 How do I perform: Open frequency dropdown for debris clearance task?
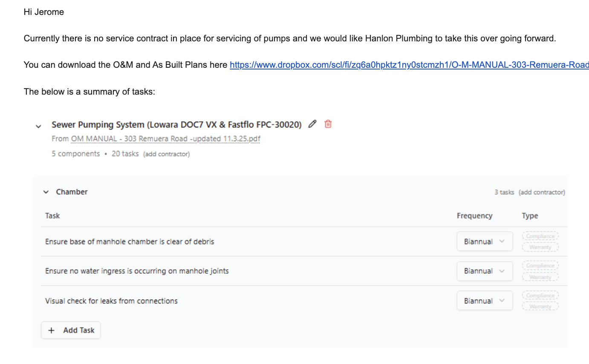[485, 242]
